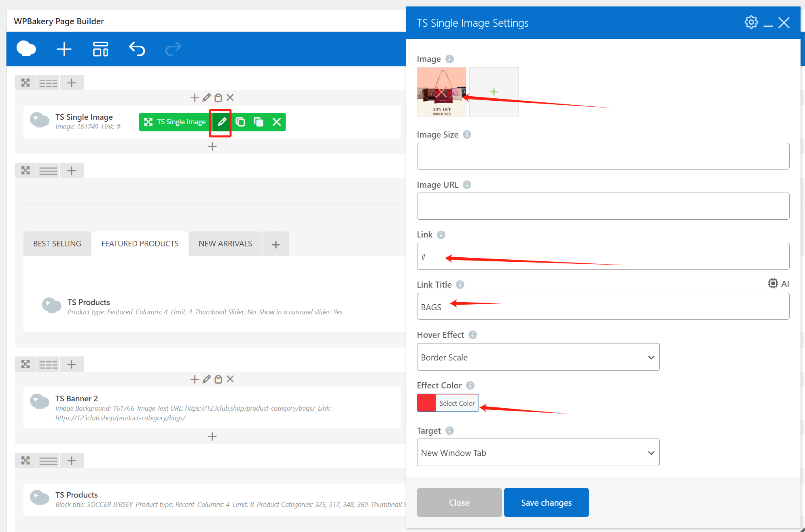Undo the last change
The image size is (805, 532).
pyautogui.click(x=137, y=49)
